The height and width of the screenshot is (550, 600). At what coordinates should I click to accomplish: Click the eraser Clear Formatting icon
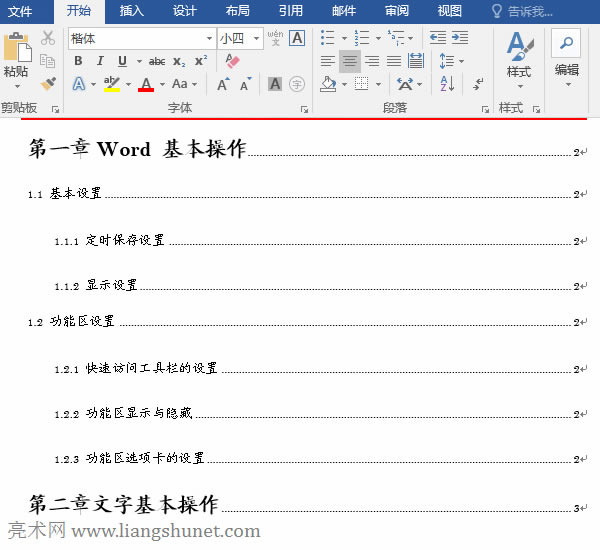pyautogui.click(x=233, y=61)
